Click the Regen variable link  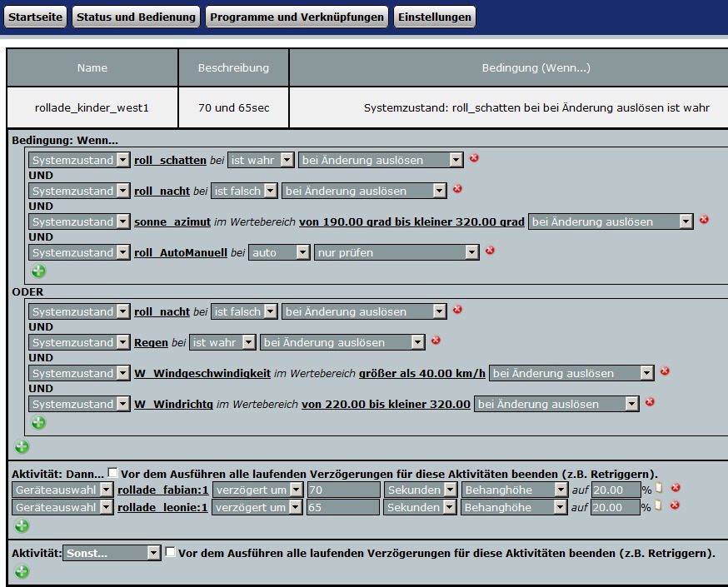[x=151, y=342]
